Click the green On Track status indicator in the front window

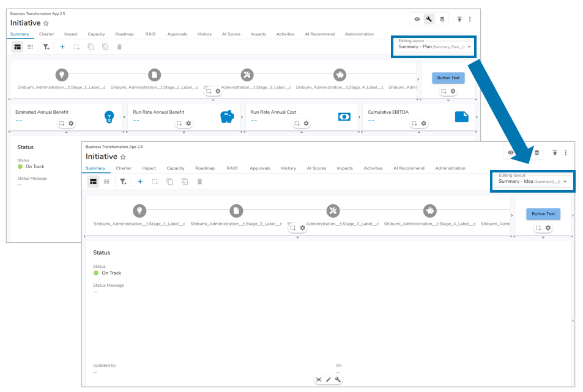97,273
